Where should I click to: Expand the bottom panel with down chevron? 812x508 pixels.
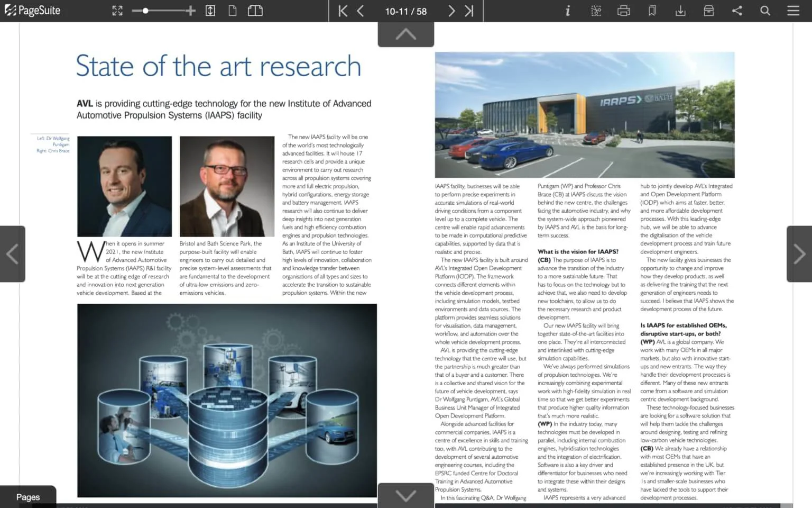tap(406, 495)
